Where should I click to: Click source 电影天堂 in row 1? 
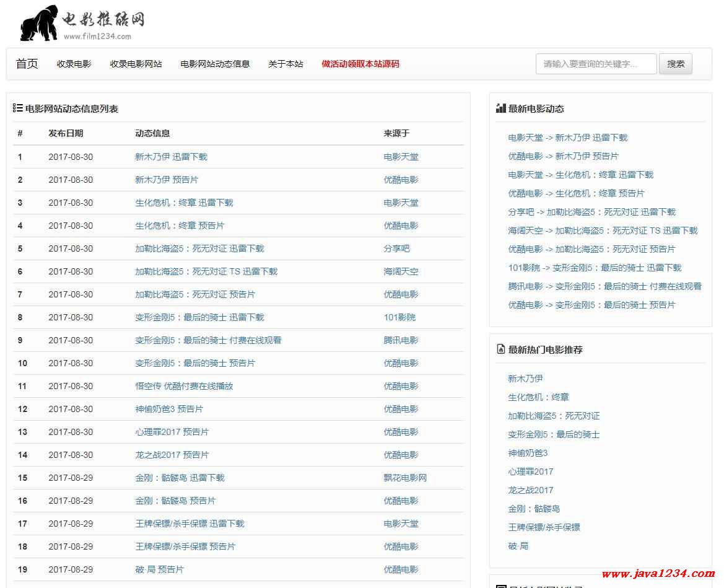pos(401,157)
